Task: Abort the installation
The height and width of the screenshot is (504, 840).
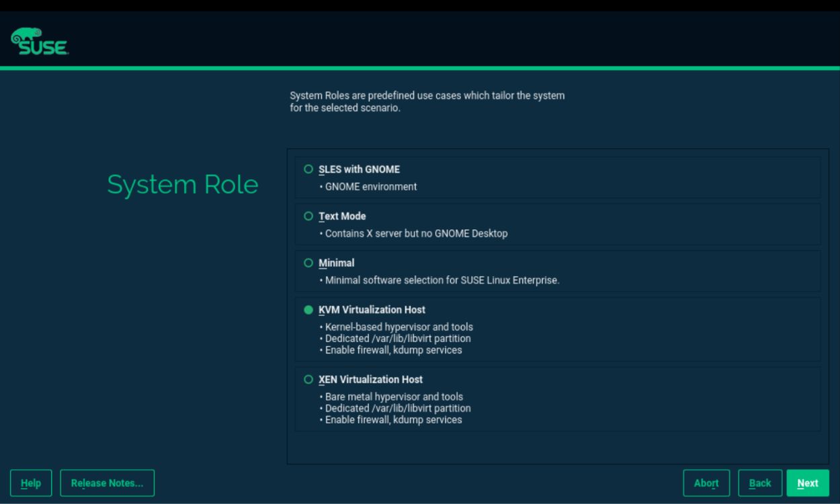Action: click(x=706, y=482)
